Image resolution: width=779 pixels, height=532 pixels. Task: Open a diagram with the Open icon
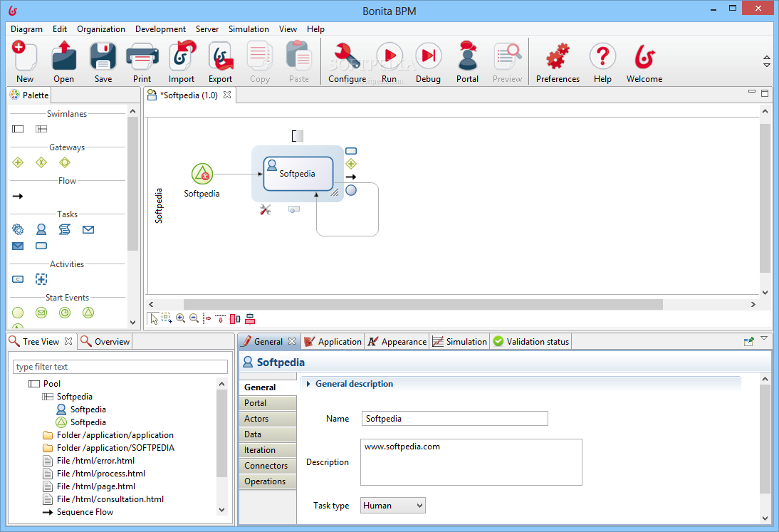(63, 56)
